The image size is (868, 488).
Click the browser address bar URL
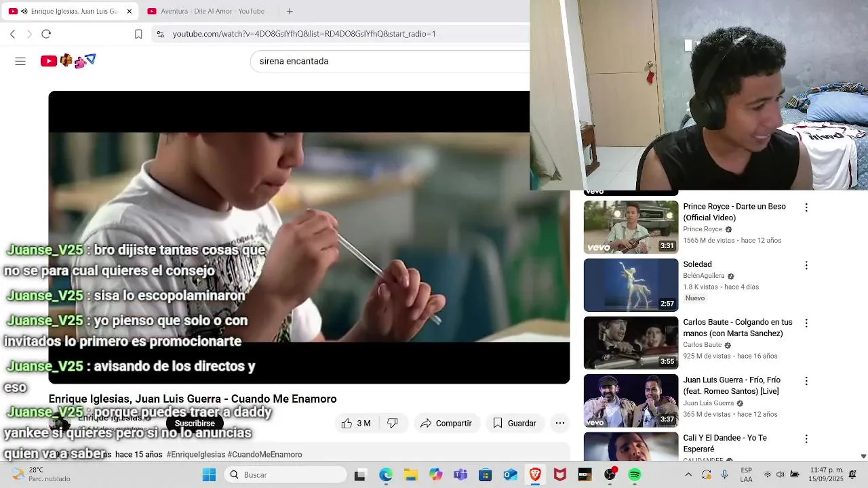pos(304,34)
